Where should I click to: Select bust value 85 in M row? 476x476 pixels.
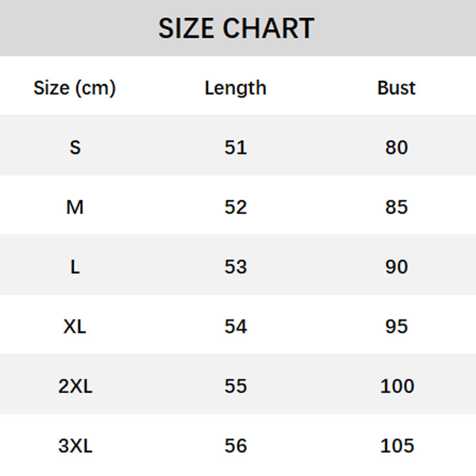pos(396,207)
